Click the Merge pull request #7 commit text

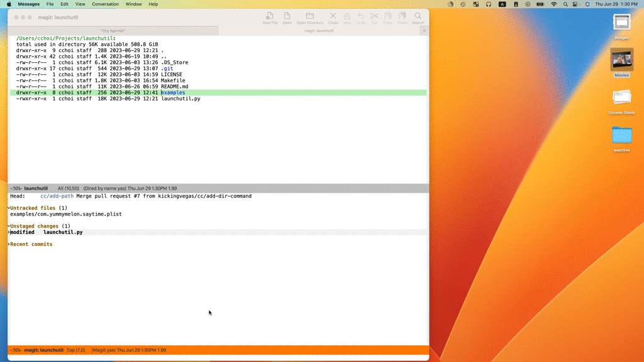pos(164,196)
